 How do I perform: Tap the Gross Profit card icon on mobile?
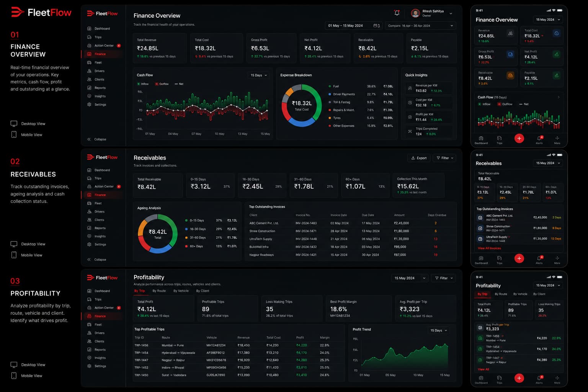510,54
